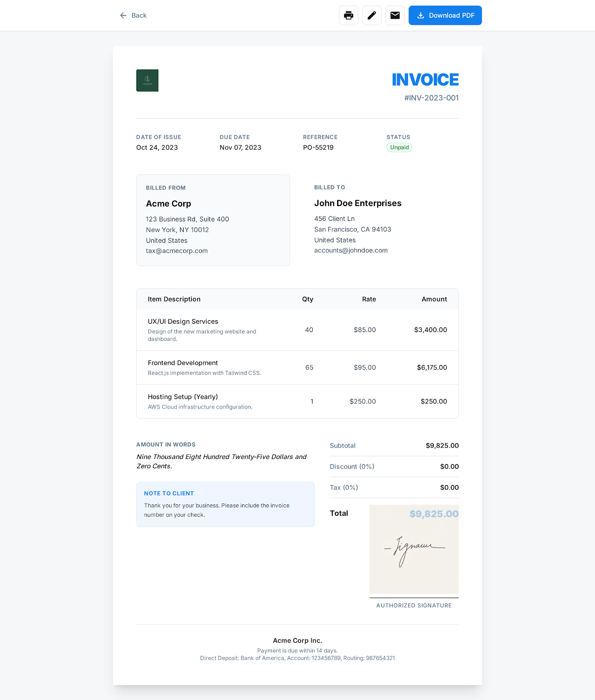This screenshot has height=700, width=595.
Task: Click the print invoice icon
Action: click(x=348, y=15)
